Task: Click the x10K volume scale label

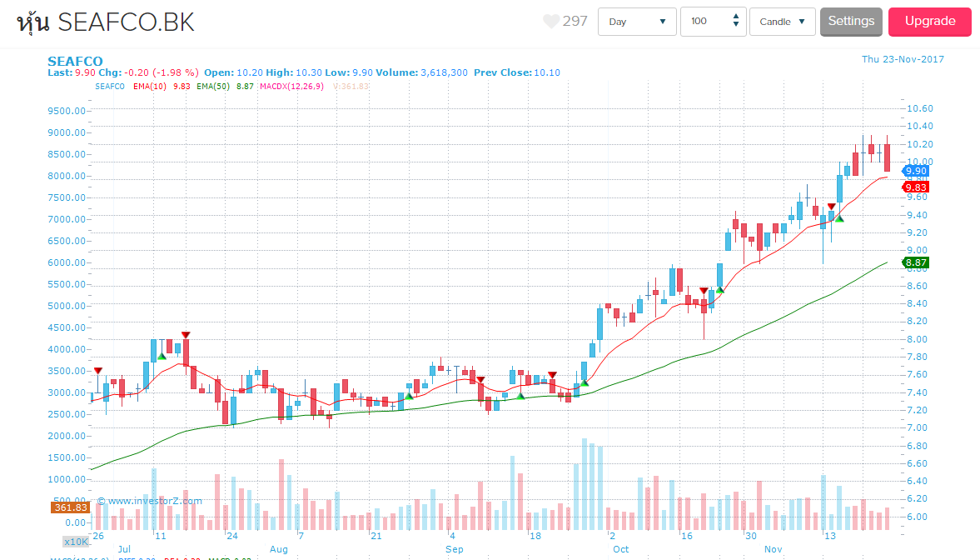Action: tap(77, 542)
